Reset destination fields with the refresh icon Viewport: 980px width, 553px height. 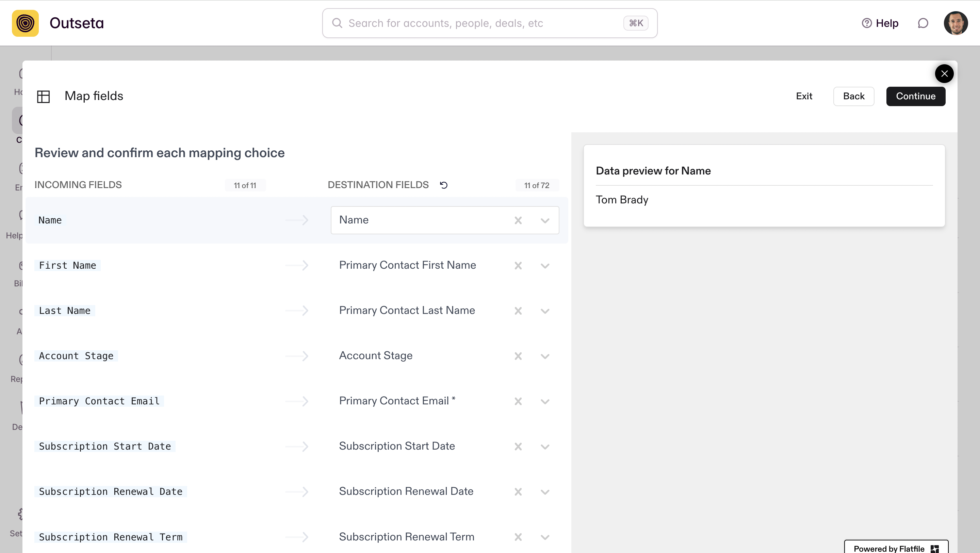444,185
